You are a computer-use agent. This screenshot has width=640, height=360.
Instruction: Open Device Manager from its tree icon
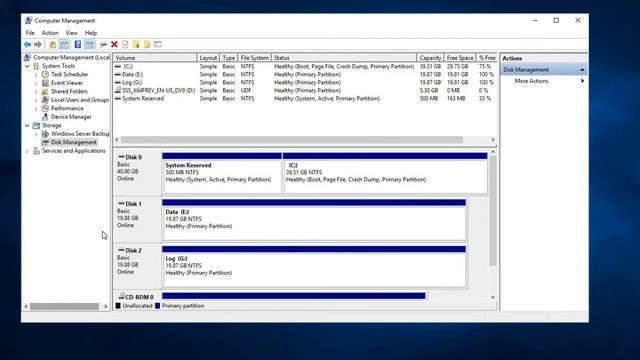[45, 117]
